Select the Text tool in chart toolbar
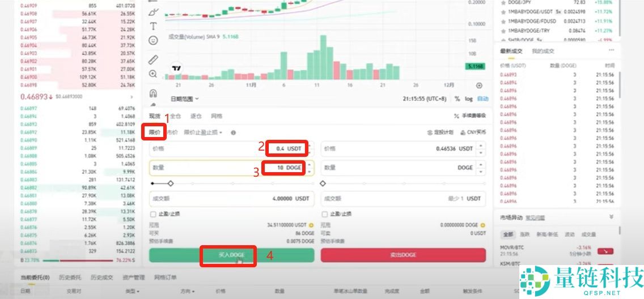 [153, 27]
